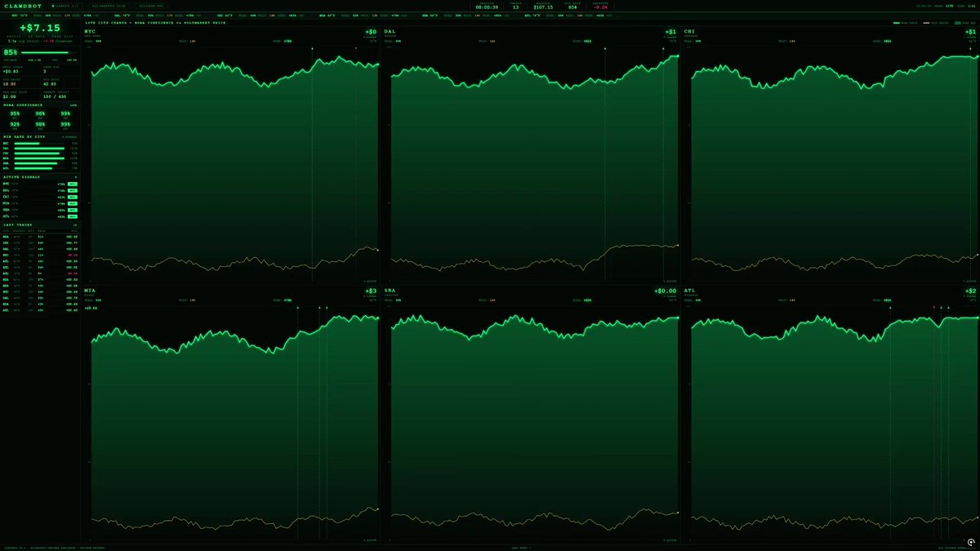Click the SEA signal badge in Active Signals
Image resolution: width=980 pixels, height=551 pixels.
[x=73, y=210]
